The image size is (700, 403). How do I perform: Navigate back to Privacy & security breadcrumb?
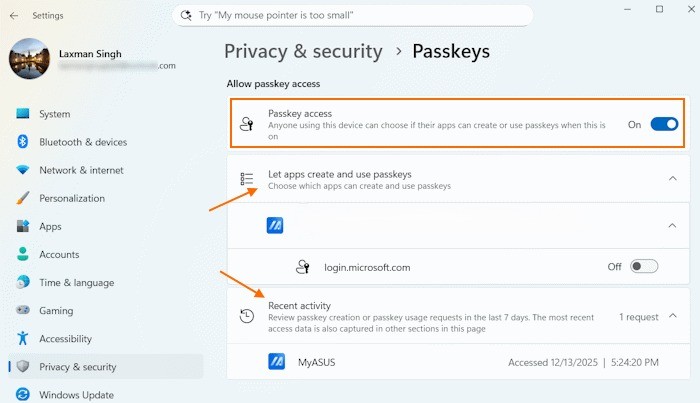point(303,51)
